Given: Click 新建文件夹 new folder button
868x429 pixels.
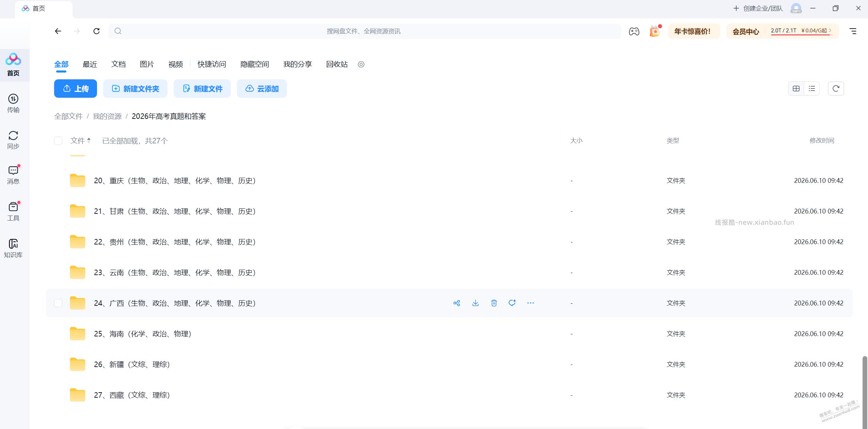Looking at the screenshot, I should tap(135, 89).
